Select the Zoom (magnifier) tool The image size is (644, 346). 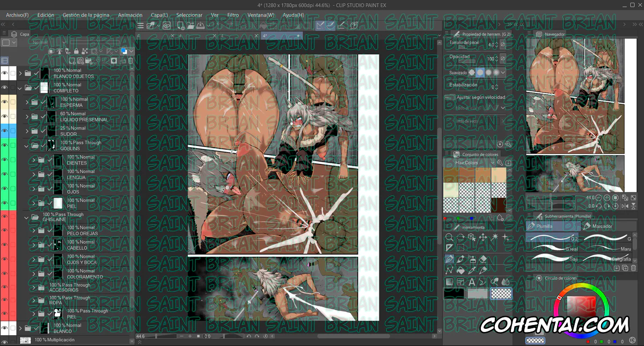[449, 237]
